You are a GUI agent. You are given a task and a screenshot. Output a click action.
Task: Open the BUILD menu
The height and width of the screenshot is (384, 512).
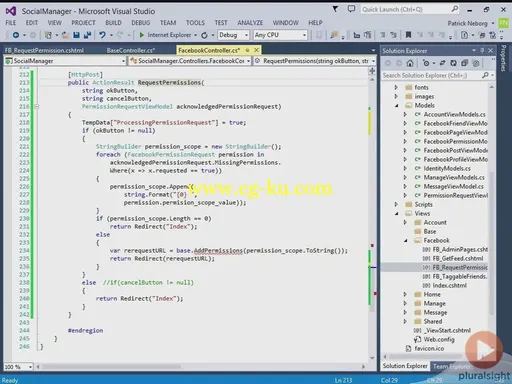point(113,23)
